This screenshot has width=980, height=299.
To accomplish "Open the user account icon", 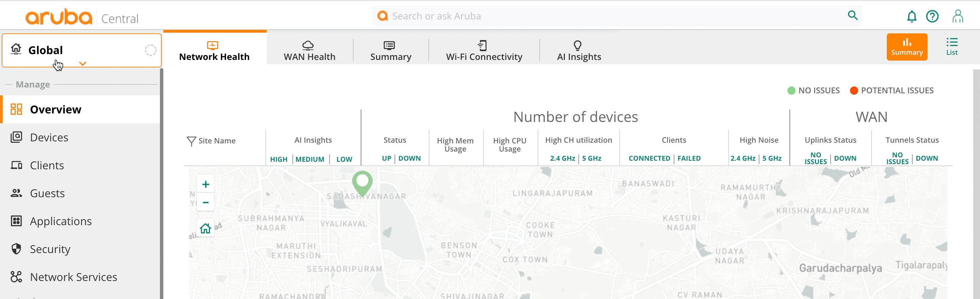I will click(x=958, y=16).
